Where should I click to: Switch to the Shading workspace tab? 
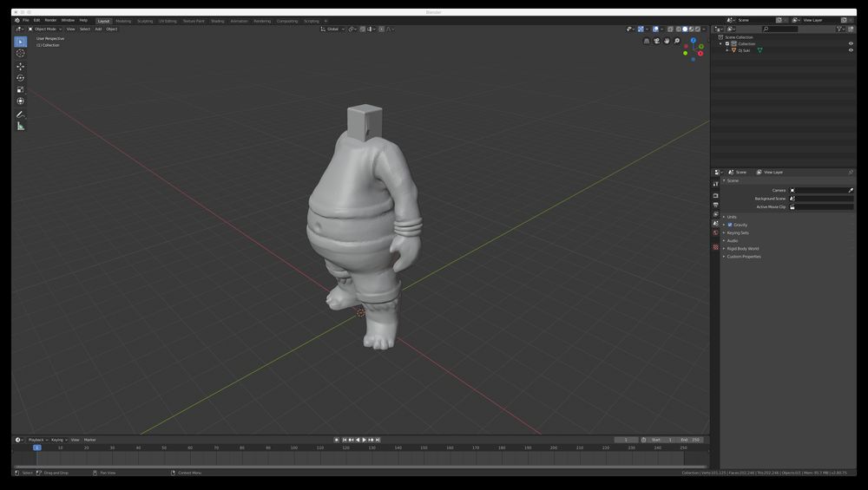(218, 21)
